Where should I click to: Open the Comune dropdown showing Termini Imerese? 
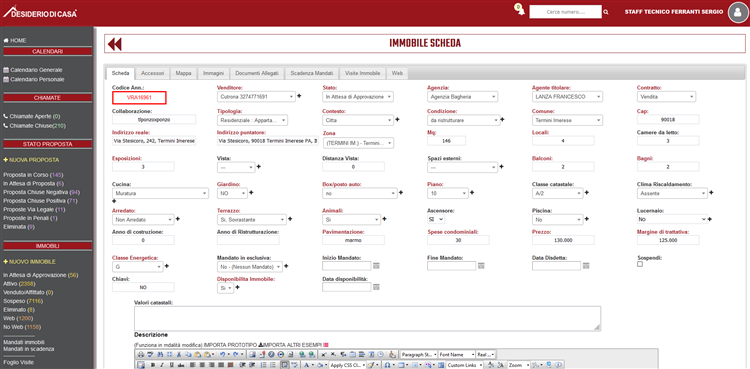pyautogui.click(x=567, y=120)
